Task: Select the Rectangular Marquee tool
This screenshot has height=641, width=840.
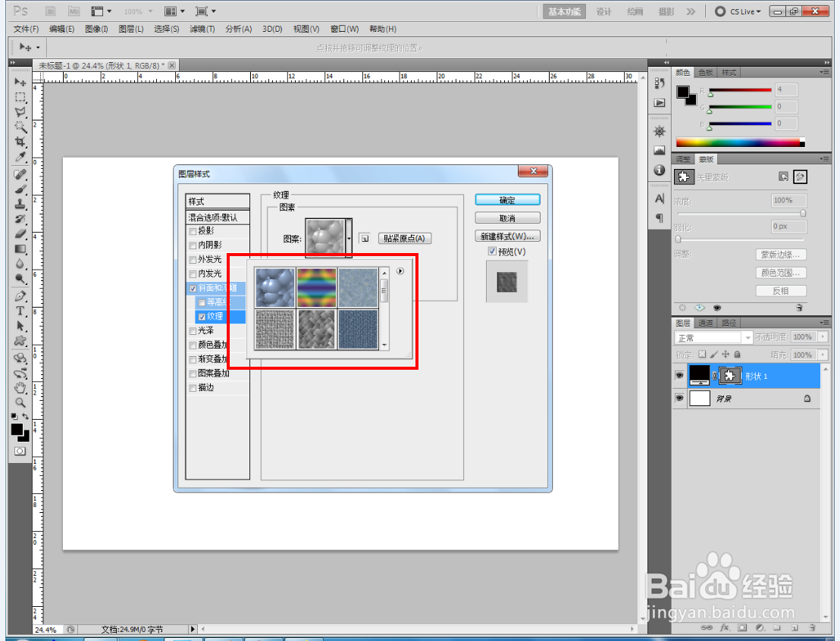Action: point(20,97)
